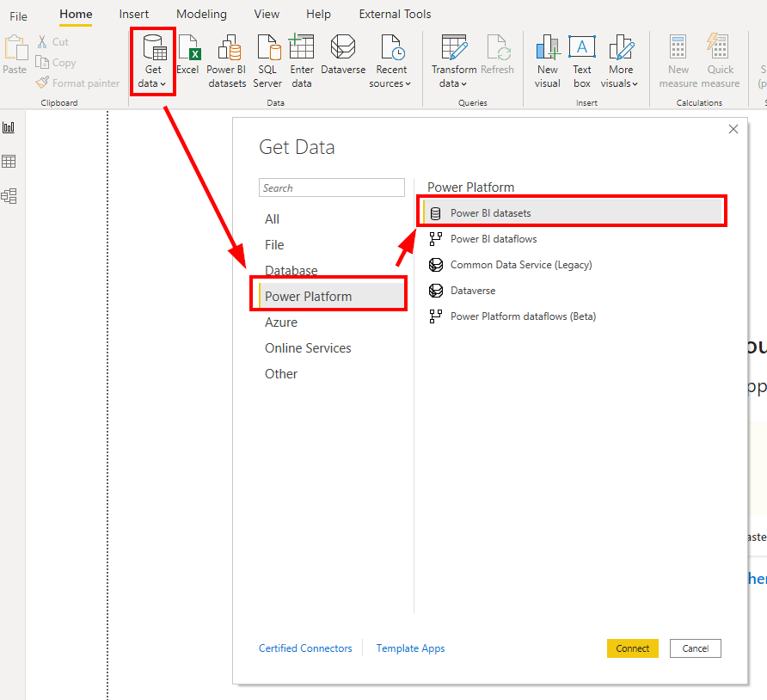Click the Quick measure icon

(720, 62)
